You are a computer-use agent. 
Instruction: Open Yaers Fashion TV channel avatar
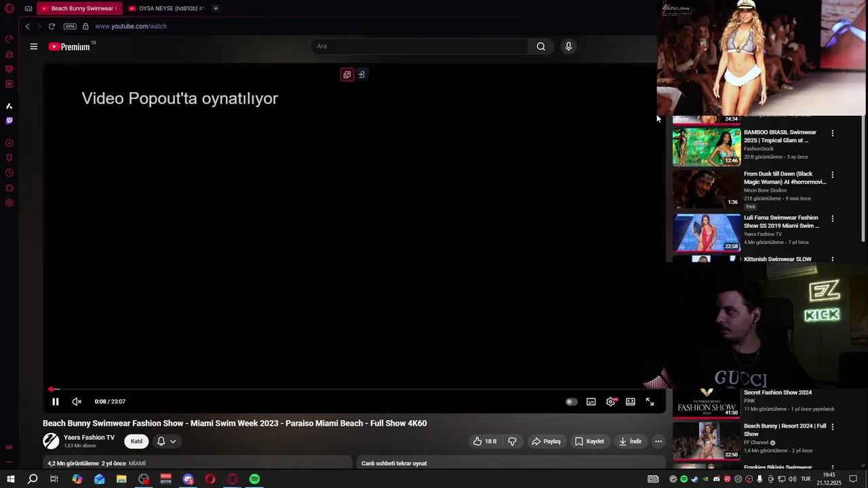pyautogui.click(x=51, y=441)
